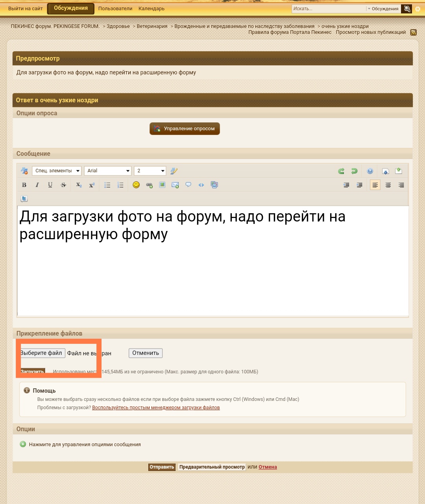The height and width of the screenshot is (504, 425).
Task: Toggle left text alignment
Action: 375,185
